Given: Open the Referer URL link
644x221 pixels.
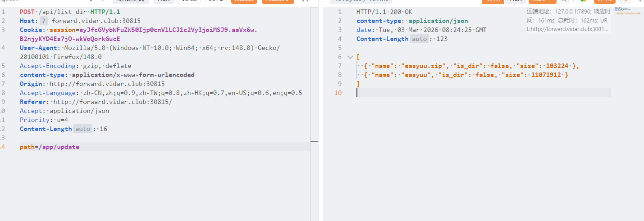Looking at the screenshot, I should [113, 102].
